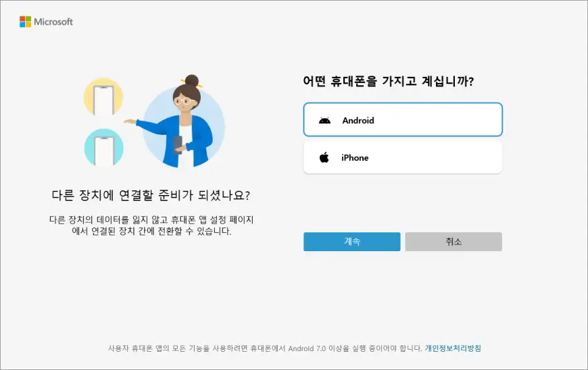Click the smartphone held by the woman
Viewport: 588px width, 370px height.
point(178,144)
